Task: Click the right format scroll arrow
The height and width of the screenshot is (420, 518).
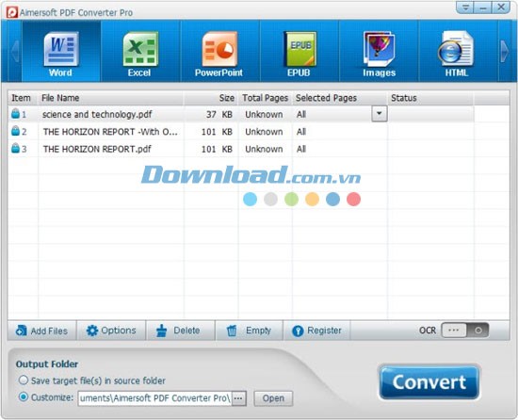Action: click(505, 51)
